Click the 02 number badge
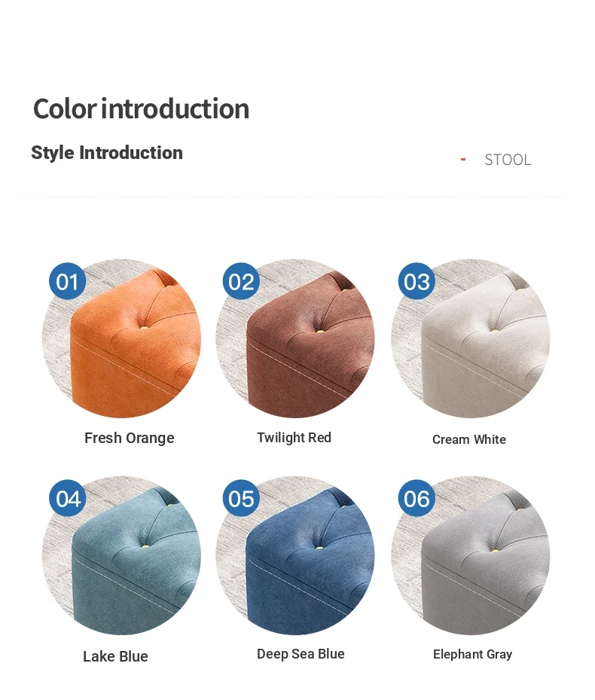The image size is (595, 700). pyautogui.click(x=241, y=281)
